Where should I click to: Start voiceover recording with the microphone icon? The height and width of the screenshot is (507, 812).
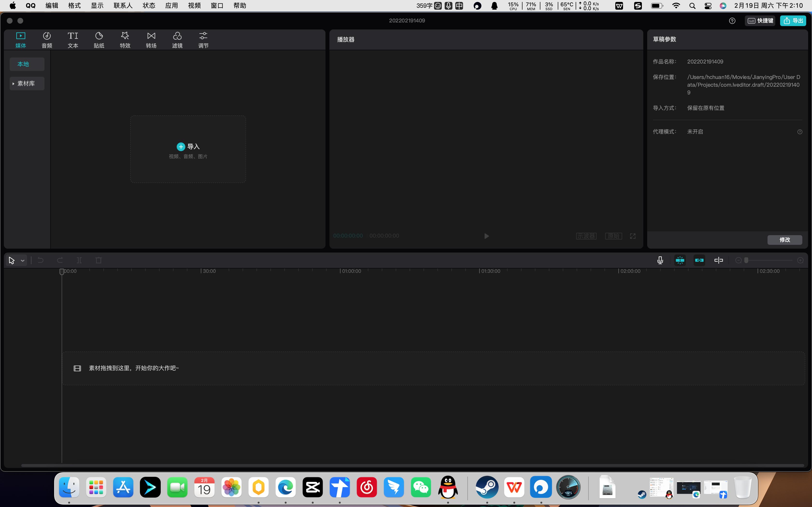(x=660, y=260)
